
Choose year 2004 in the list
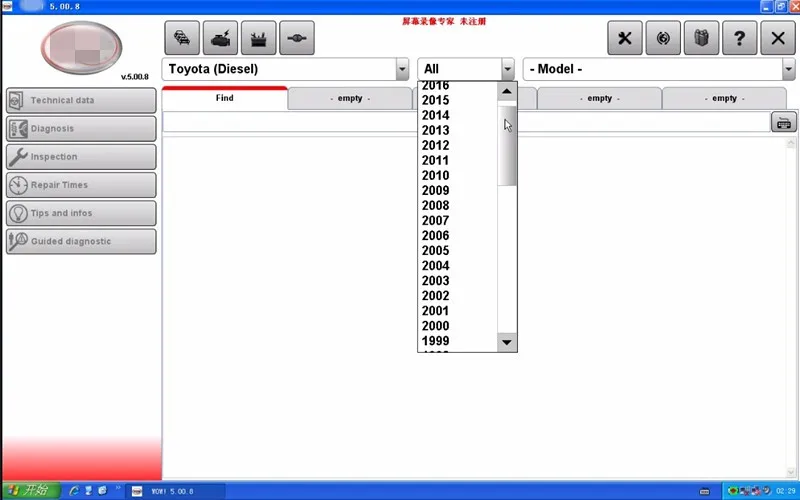pos(435,266)
